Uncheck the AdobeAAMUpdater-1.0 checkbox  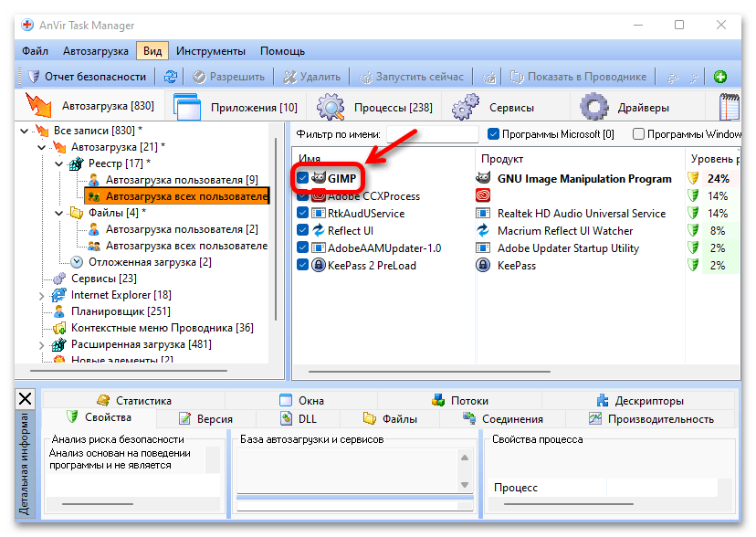click(302, 247)
